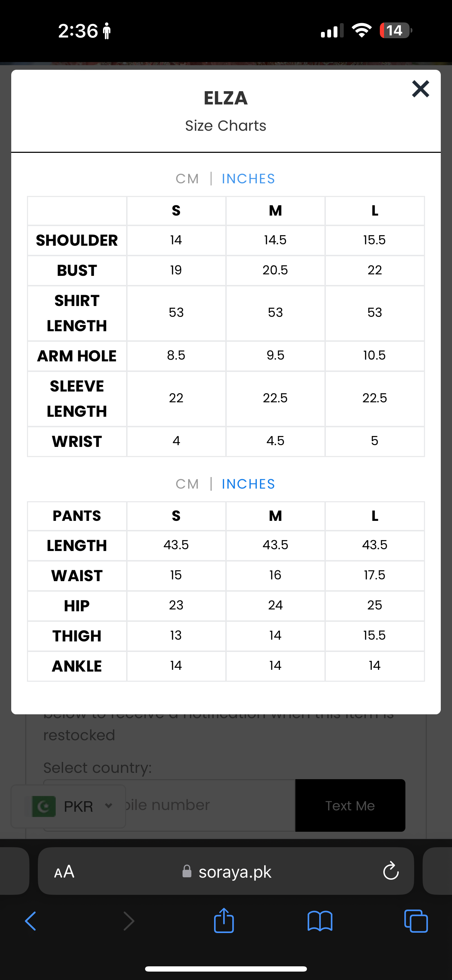452x980 pixels.
Task: Open the AA reader text options
Action: click(64, 872)
